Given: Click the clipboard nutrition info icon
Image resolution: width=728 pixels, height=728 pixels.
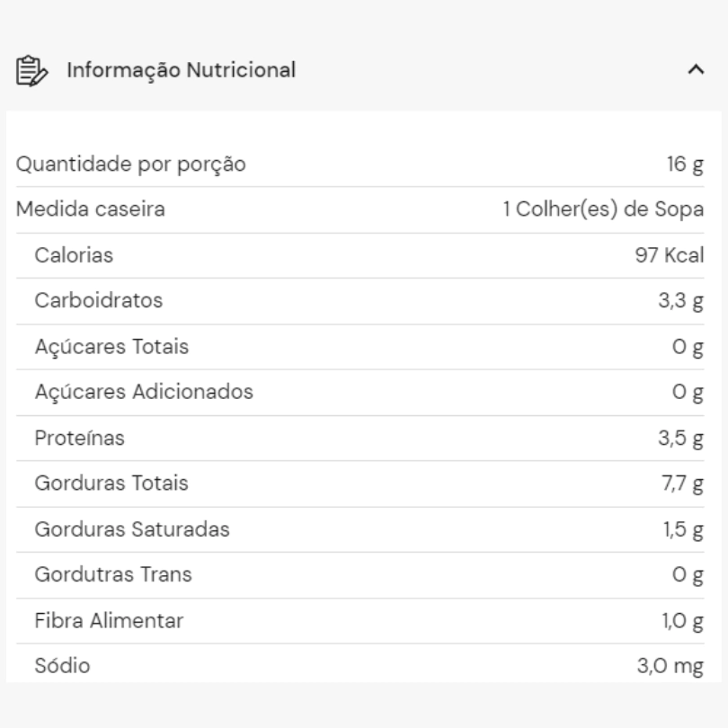Looking at the screenshot, I should point(31,71).
